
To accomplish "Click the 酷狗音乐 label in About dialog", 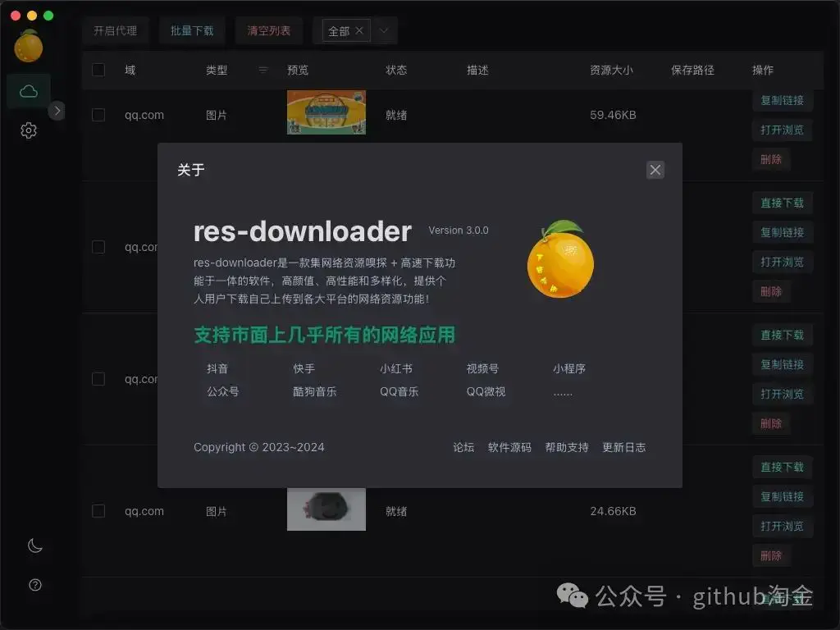I will click(x=315, y=391).
